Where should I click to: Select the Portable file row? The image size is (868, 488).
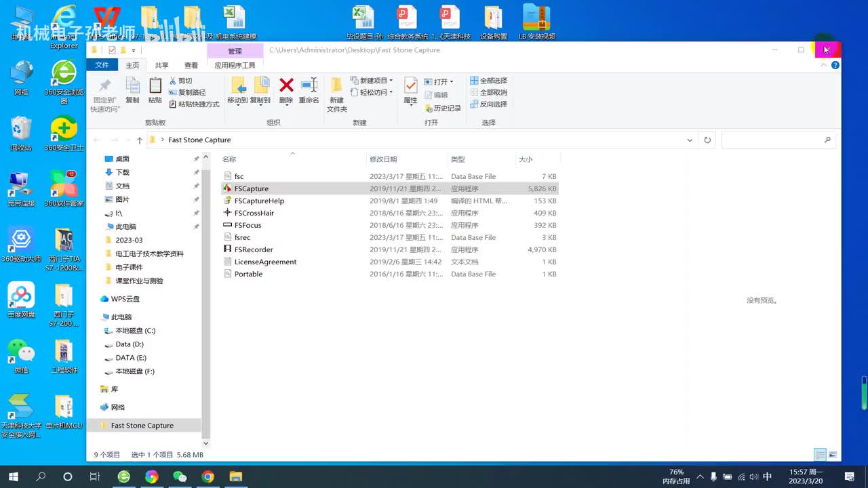coord(390,274)
